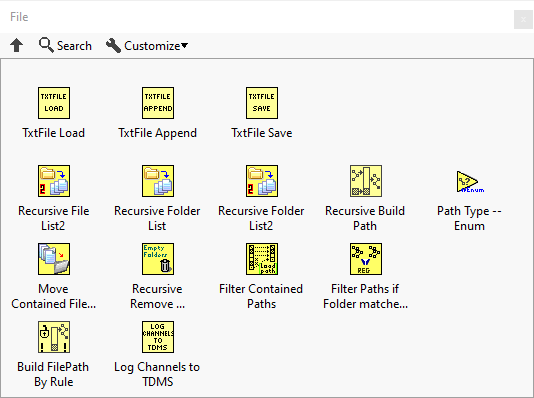Click the 'Path Type -- Enum' label
This screenshot has width=534, height=398.
tap(469, 218)
